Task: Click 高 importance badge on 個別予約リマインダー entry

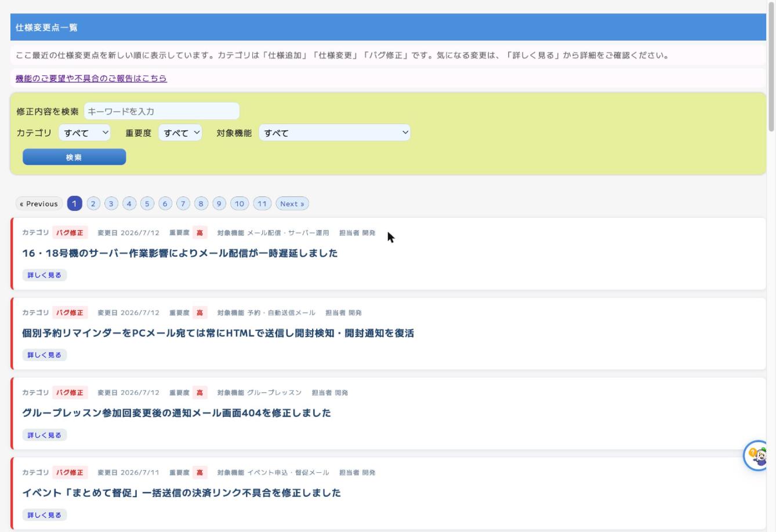Action: 200,313
